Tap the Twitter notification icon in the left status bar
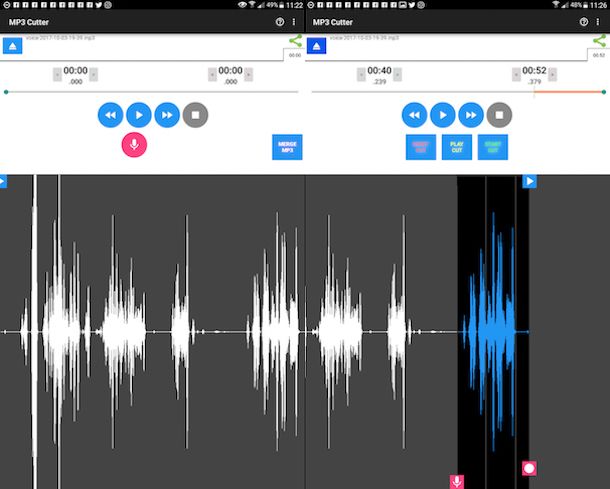 [x=99, y=5]
